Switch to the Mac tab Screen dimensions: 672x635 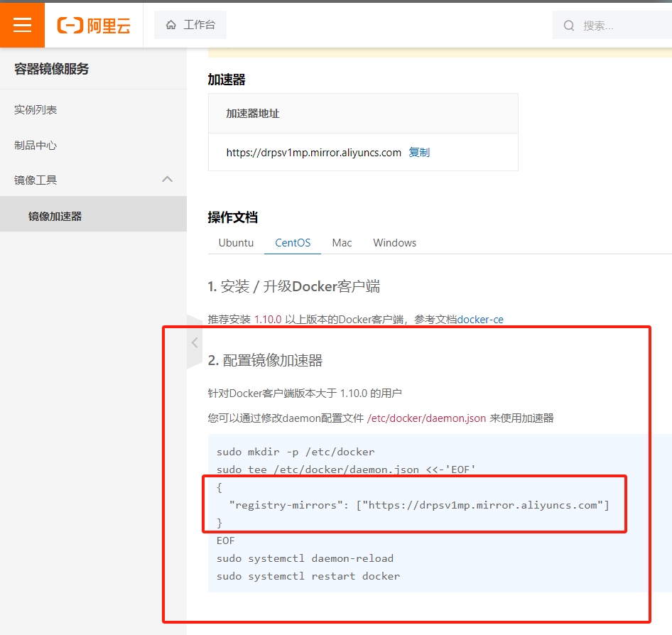point(342,243)
